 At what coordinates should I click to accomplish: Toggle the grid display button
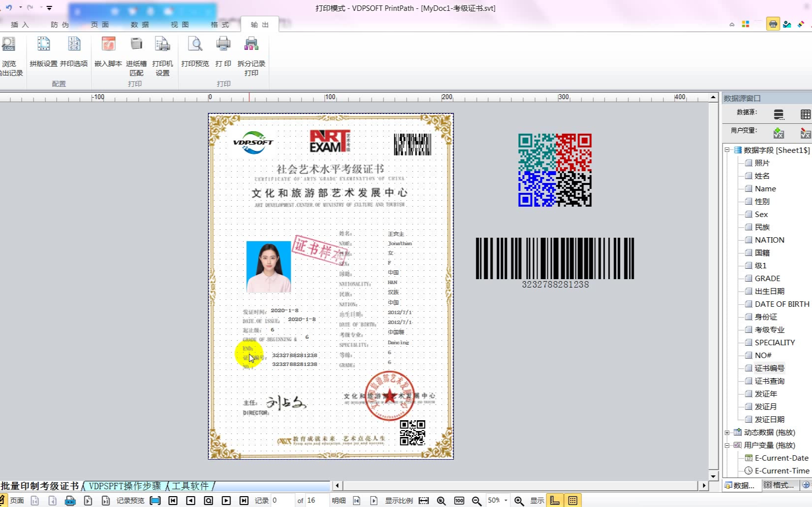point(573,501)
